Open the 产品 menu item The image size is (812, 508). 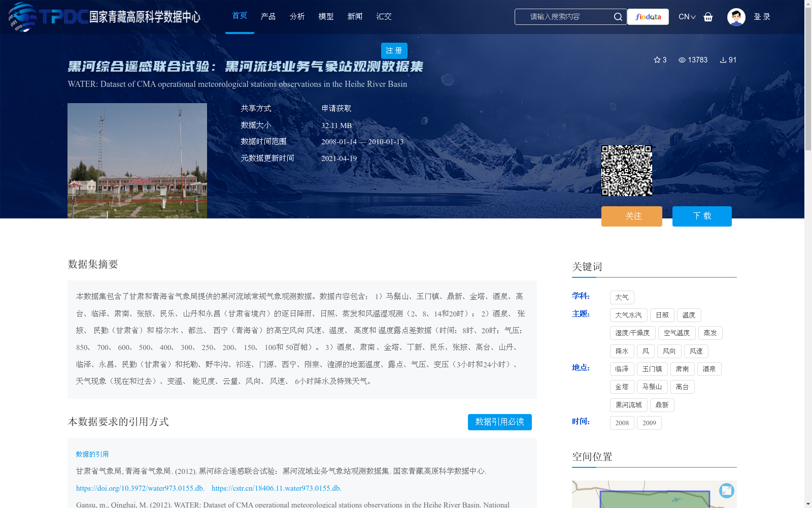point(268,17)
